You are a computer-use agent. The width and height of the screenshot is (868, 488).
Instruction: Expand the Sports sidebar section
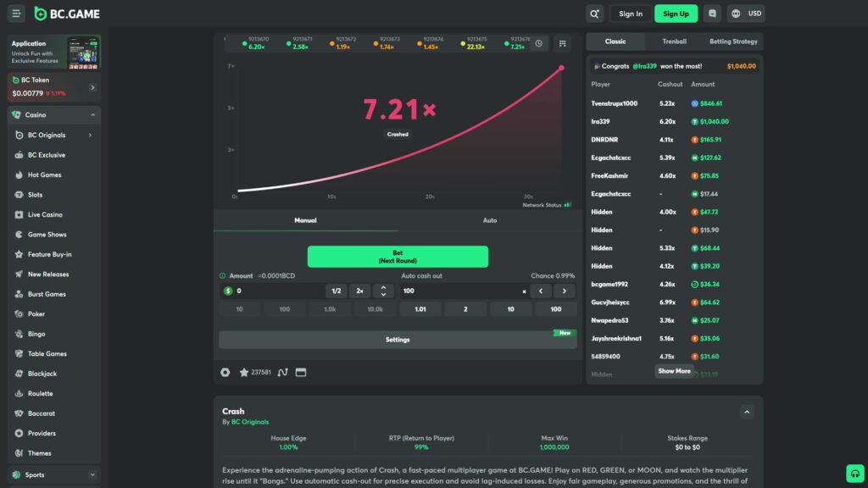[92, 474]
